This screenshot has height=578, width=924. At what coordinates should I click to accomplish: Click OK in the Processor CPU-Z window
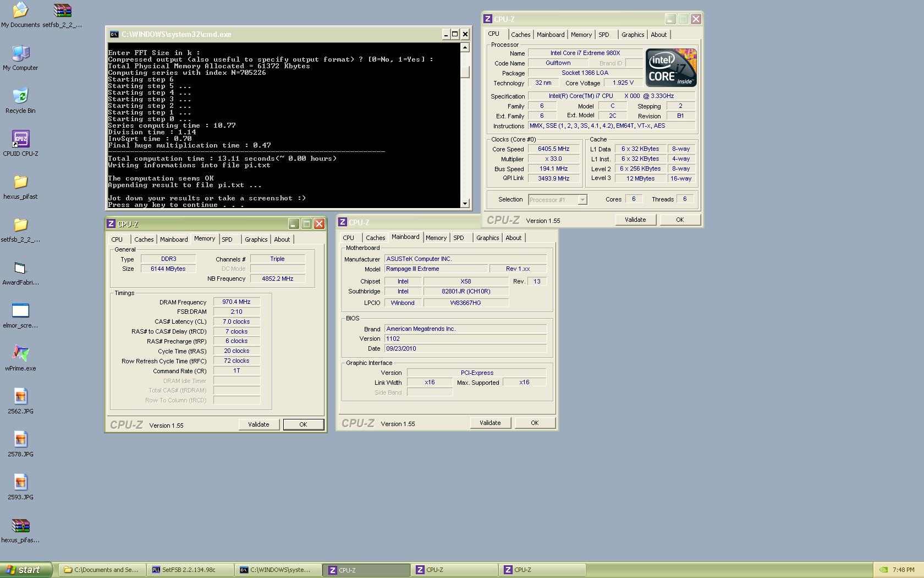coord(680,220)
